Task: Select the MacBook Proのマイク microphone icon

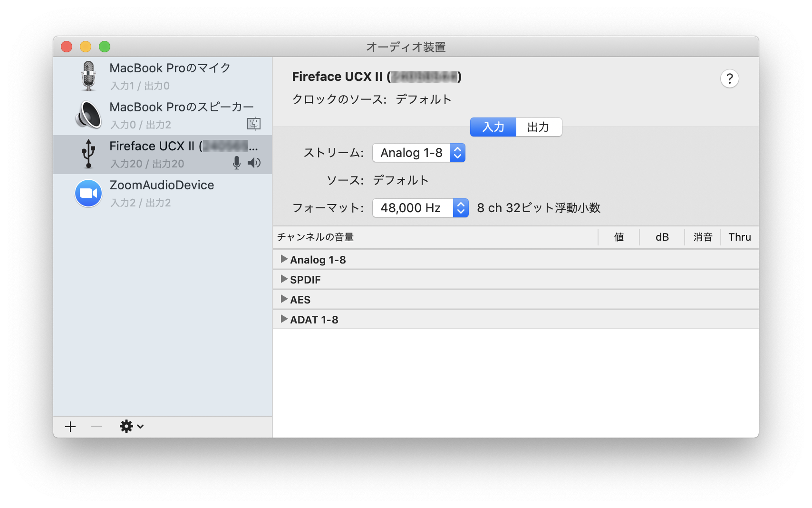Action: point(88,75)
